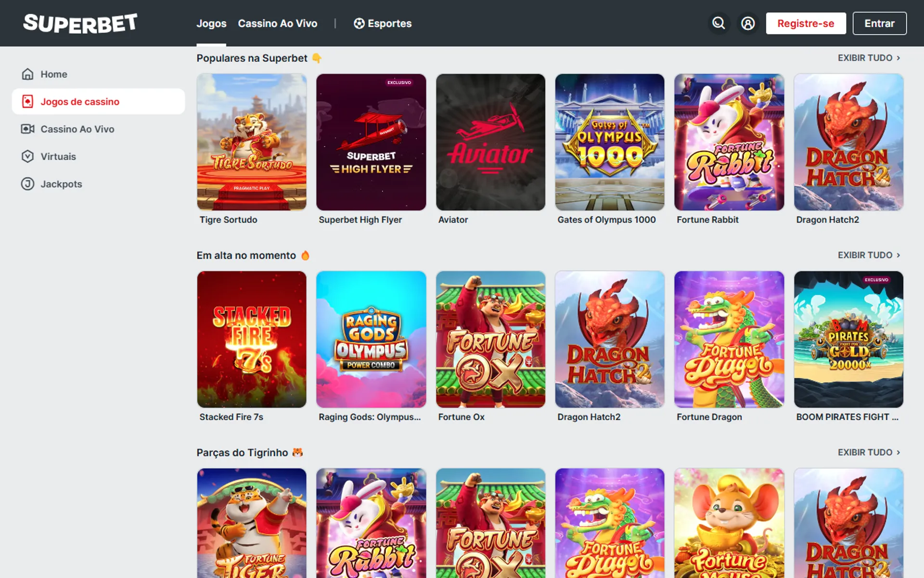
Task: Open the Fortune Mouse thumbnail
Action: [729, 523]
